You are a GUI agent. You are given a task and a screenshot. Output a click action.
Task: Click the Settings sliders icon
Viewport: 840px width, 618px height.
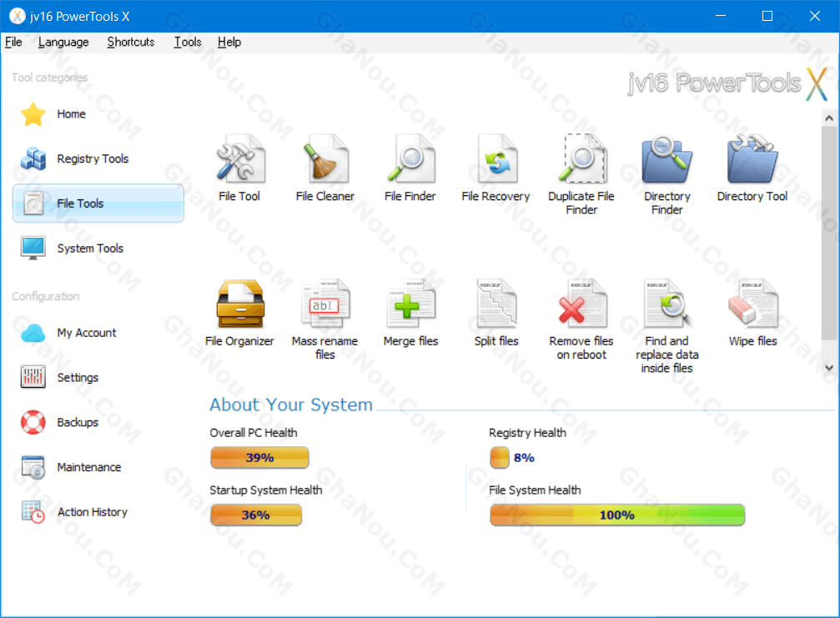(x=33, y=377)
